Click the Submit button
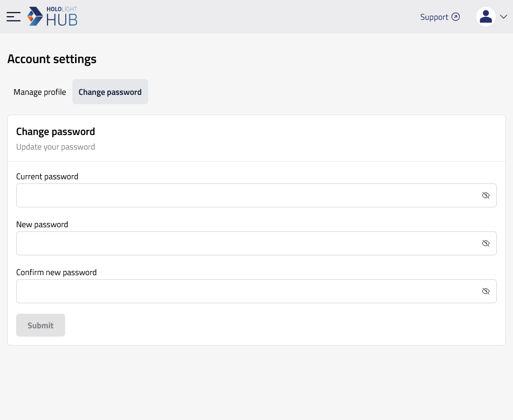The width and height of the screenshot is (513, 420). coord(41,325)
